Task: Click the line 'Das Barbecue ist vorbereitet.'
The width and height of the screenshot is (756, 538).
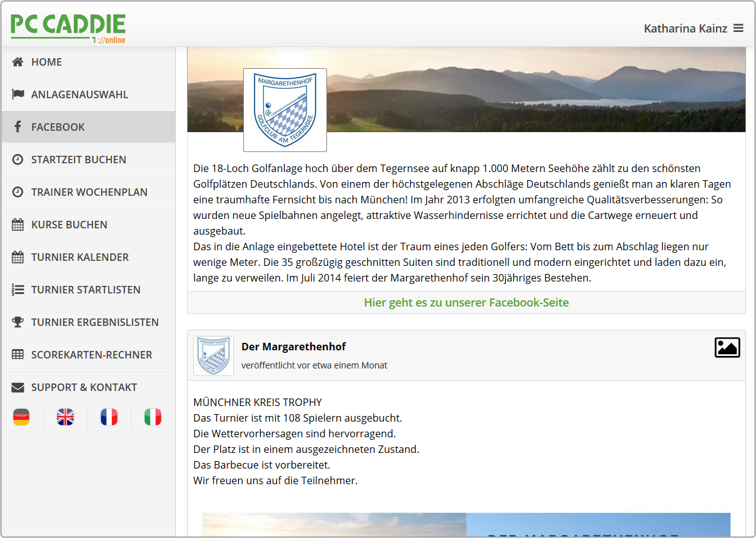Action: click(262, 465)
